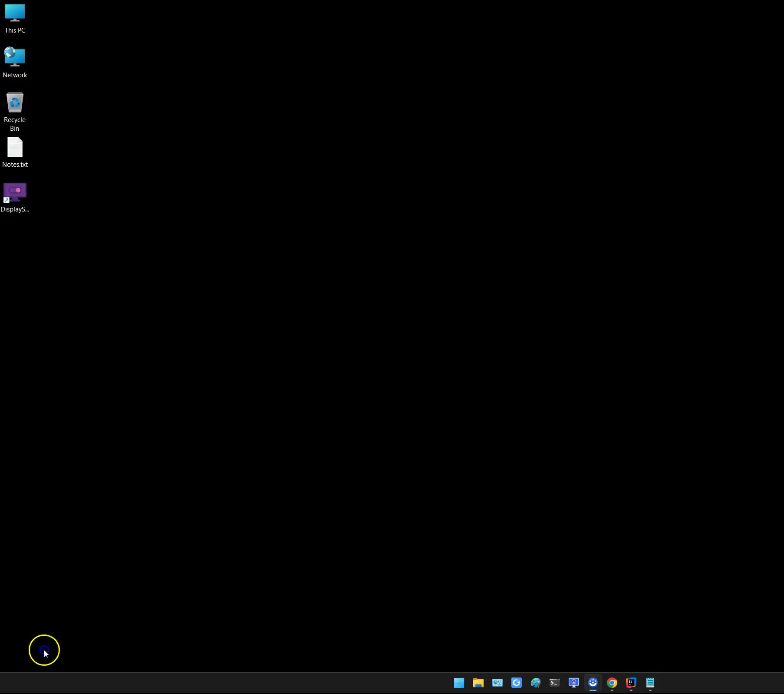Screen dimensions: 784x694
Task: Launch Paint from the taskbar
Action: click(x=535, y=683)
